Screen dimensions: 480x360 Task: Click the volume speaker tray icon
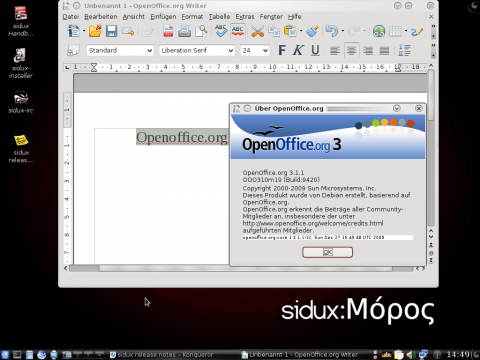click(x=411, y=355)
